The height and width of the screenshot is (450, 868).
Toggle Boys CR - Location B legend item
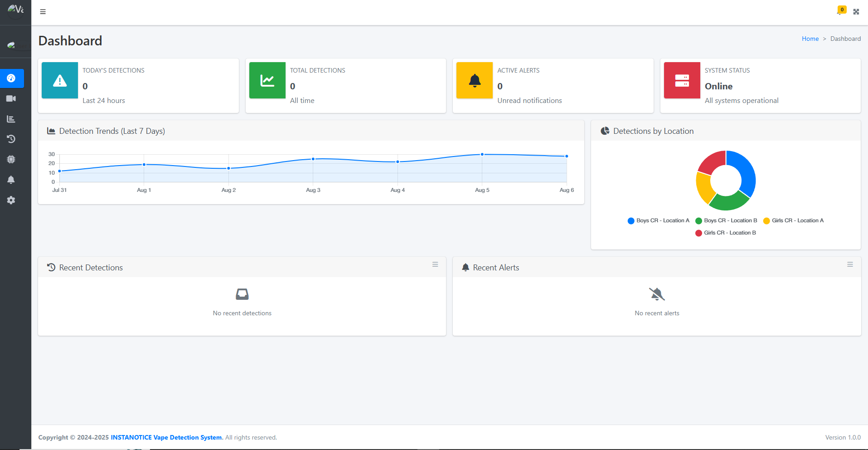(726, 220)
